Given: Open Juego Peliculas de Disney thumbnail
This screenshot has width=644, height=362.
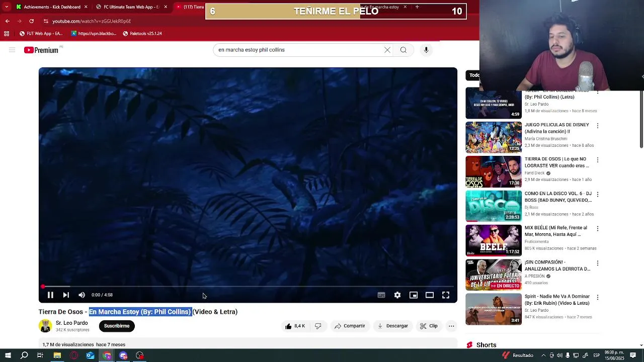Looking at the screenshot, I should click(x=494, y=137).
